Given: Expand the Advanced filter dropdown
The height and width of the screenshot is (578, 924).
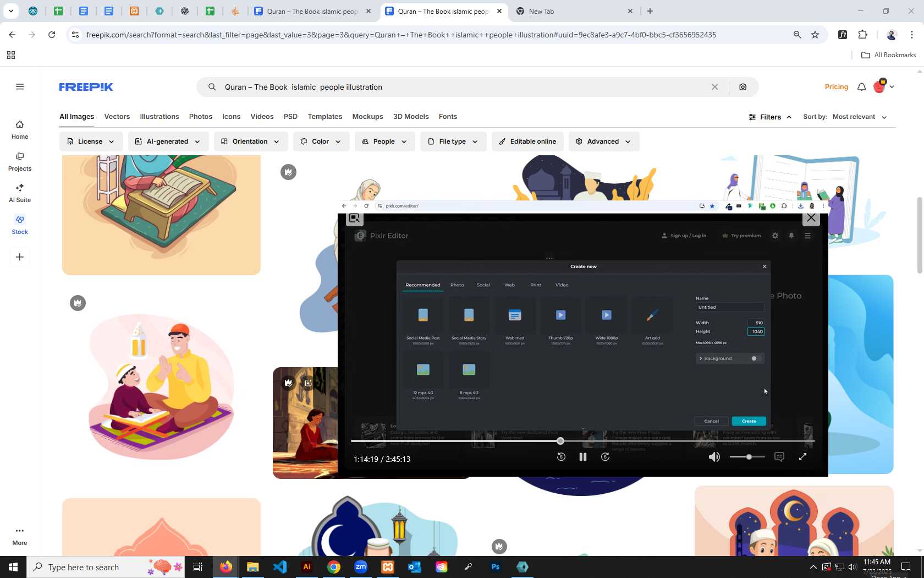Looking at the screenshot, I should 603,141.
